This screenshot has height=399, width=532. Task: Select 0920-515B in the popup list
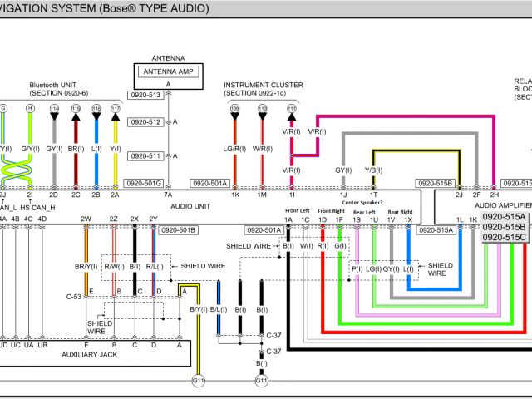[x=505, y=227]
